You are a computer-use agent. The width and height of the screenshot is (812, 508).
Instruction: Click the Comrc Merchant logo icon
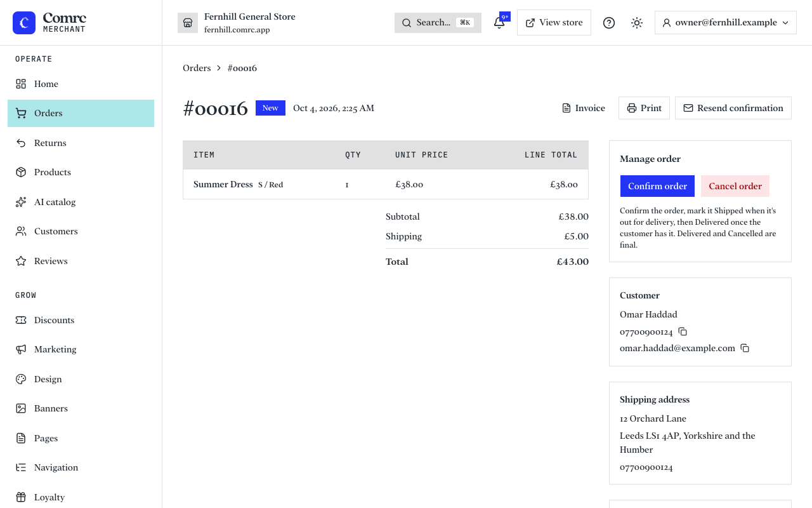click(24, 23)
